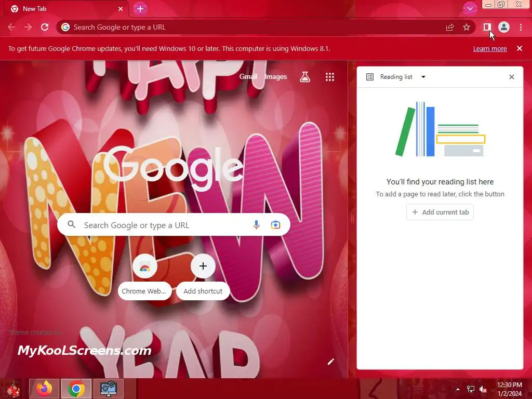Open the profile avatar menu
The width and height of the screenshot is (532, 399).
point(504,27)
